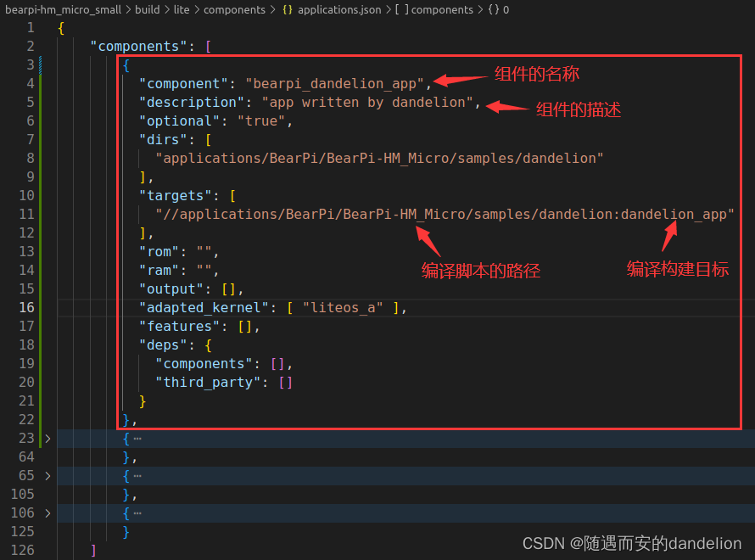Click the components folder breadcrumb
755x560 pixels.
[234, 9]
